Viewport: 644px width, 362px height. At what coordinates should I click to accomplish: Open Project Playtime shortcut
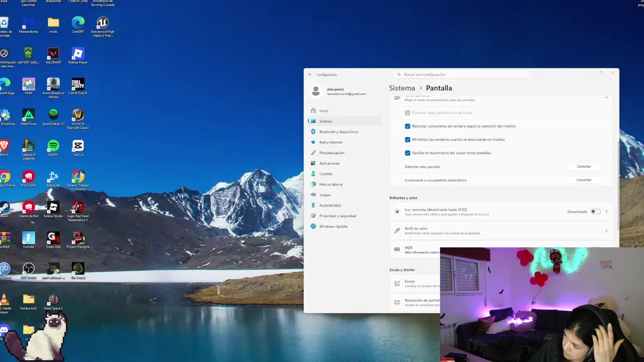[78, 240]
